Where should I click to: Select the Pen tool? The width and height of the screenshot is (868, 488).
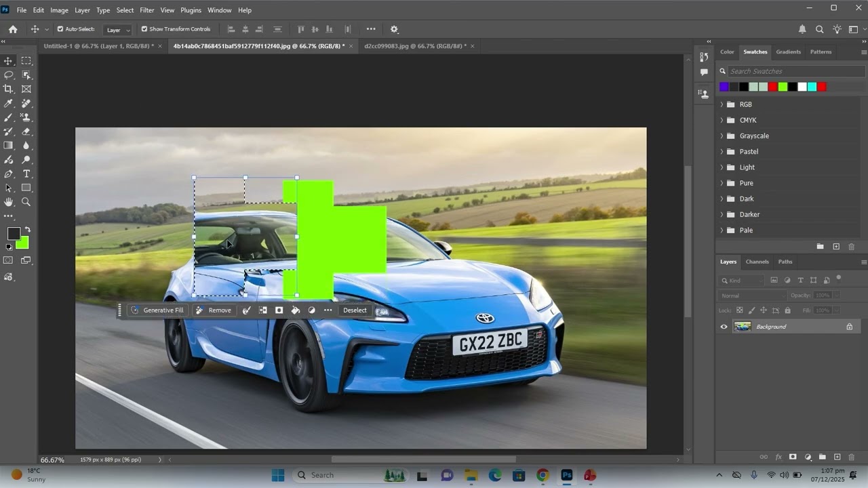(9, 174)
